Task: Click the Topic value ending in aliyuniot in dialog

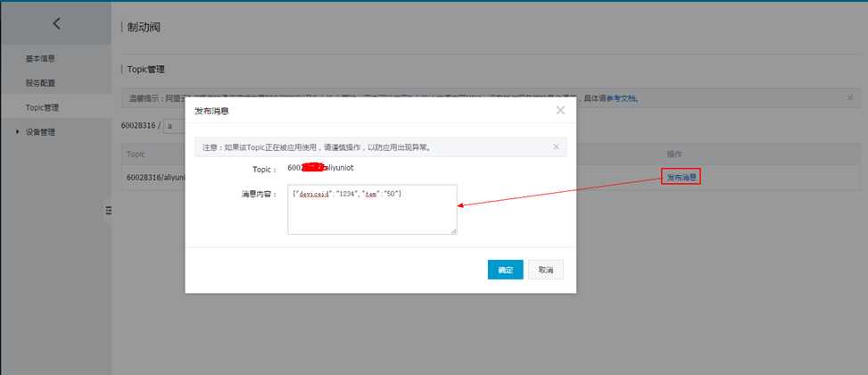Action: click(x=320, y=167)
